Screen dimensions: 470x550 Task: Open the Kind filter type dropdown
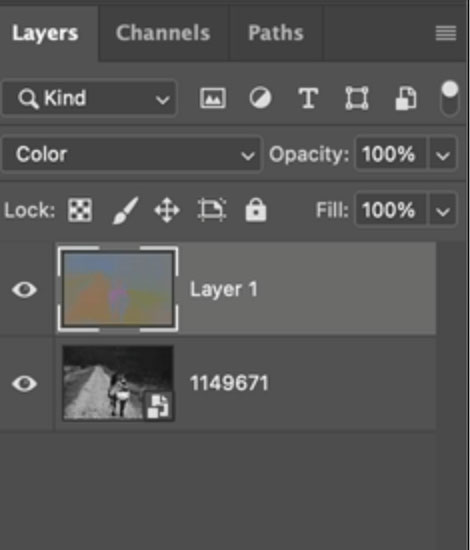(x=89, y=98)
